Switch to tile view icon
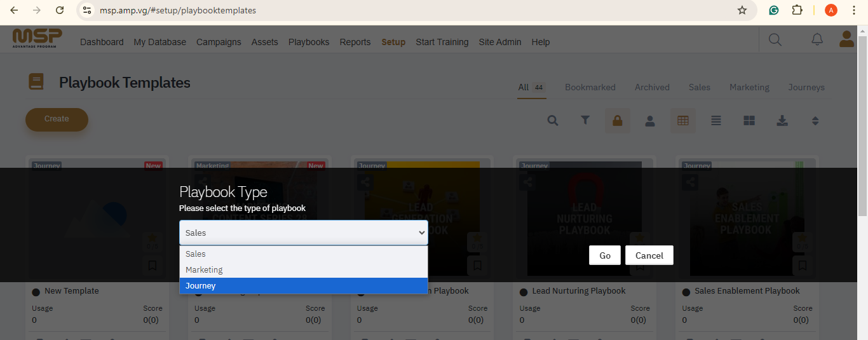This screenshot has height=340, width=868. coord(749,121)
